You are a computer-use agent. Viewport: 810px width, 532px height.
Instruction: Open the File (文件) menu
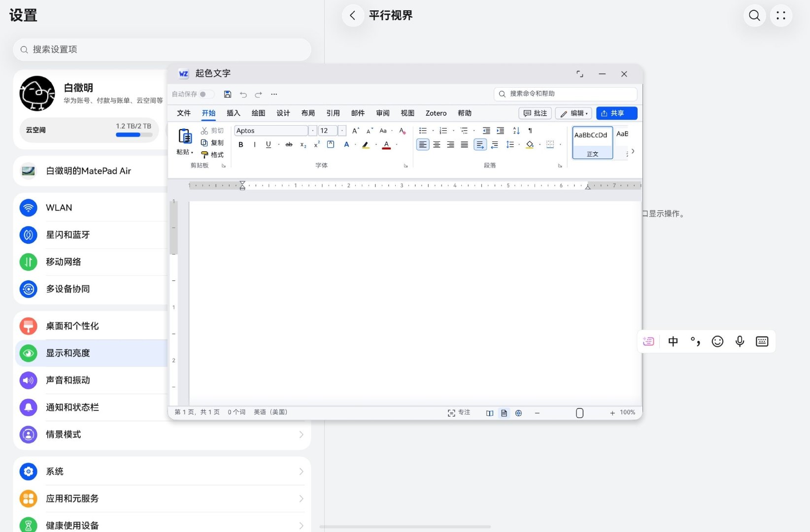184,113
